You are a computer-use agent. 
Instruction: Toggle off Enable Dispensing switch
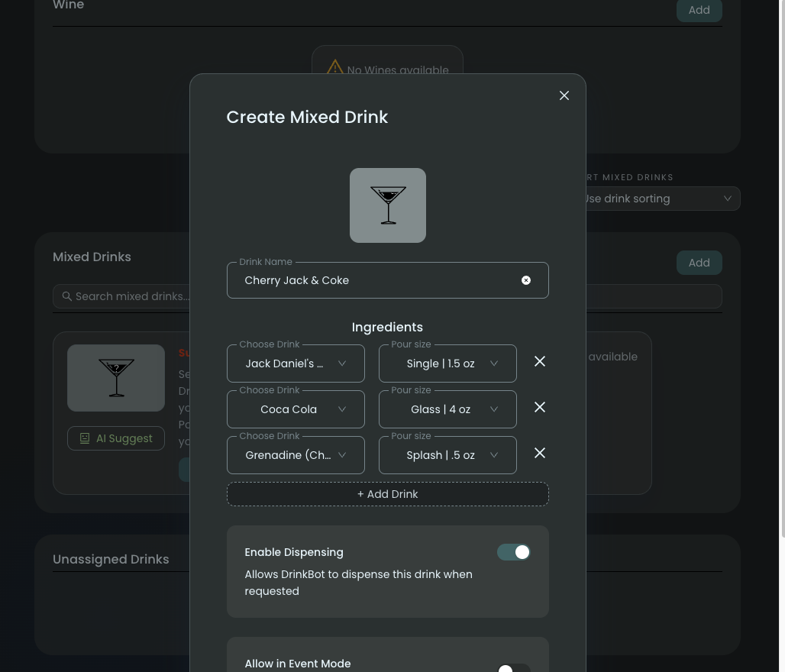click(x=514, y=552)
